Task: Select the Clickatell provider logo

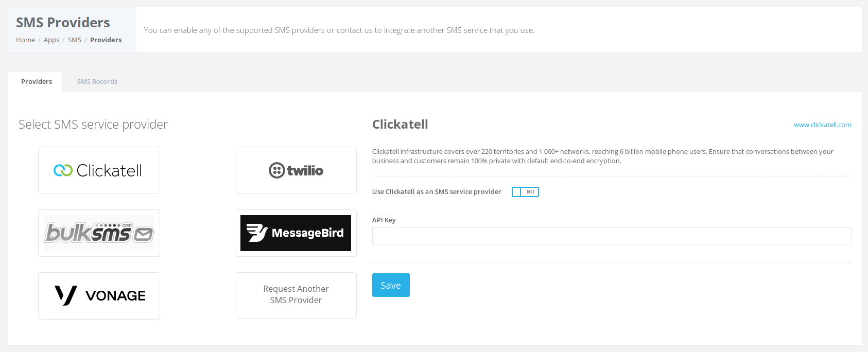Action: 99,170
